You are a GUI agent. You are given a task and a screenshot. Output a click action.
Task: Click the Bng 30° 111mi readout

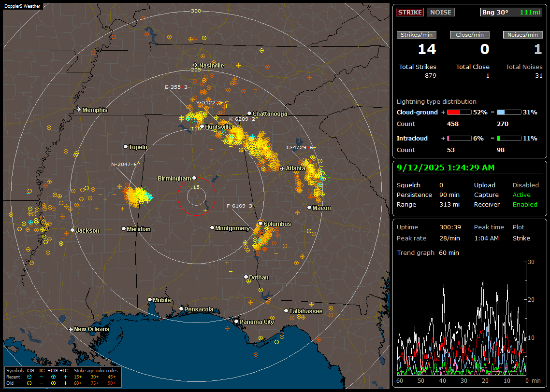coord(511,12)
